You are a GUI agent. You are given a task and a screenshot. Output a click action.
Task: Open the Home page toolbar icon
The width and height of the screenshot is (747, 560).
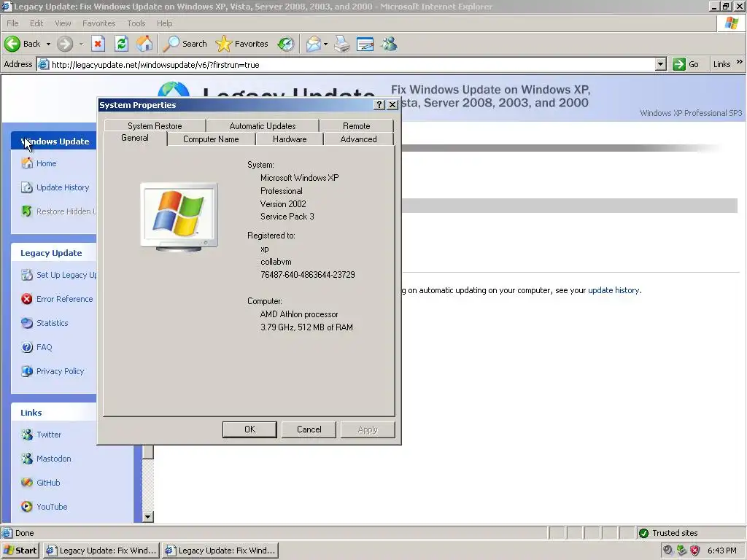point(145,44)
